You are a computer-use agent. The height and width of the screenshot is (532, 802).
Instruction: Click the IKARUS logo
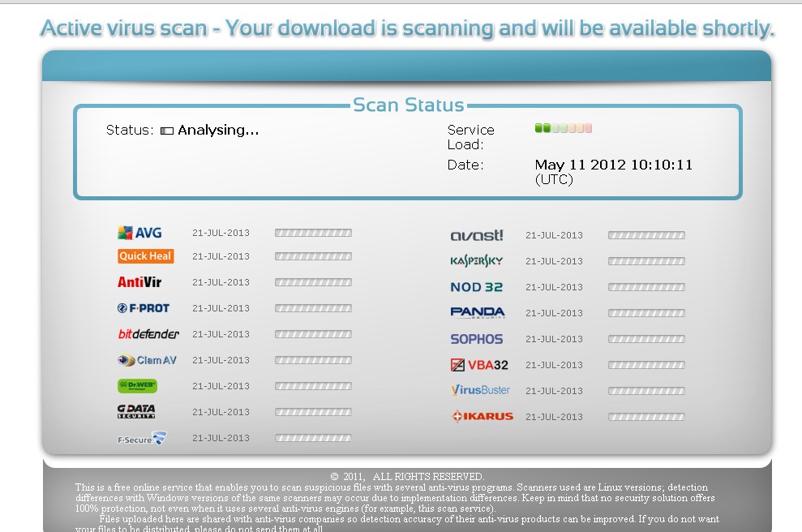(482, 416)
